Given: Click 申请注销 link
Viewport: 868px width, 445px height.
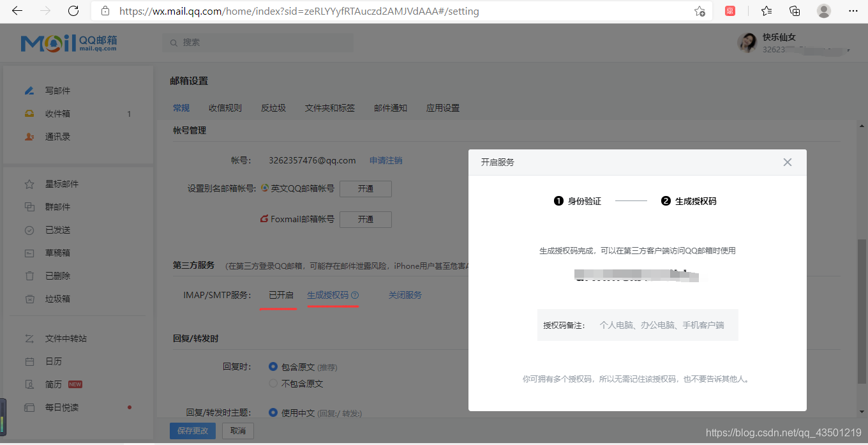Looking at the screenshot, I should 386,160.
